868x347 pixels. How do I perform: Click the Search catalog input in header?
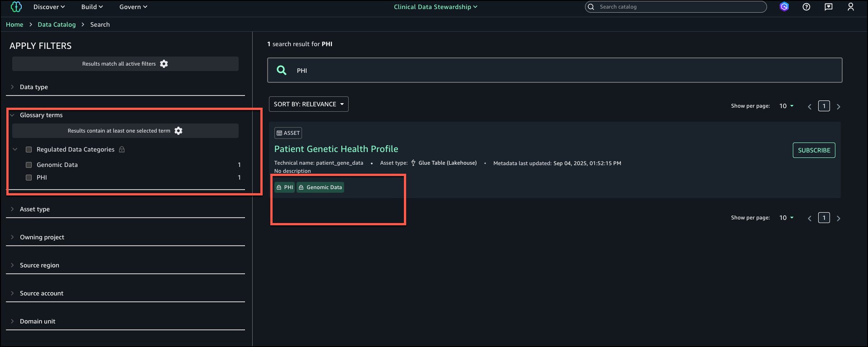(679, 7)
